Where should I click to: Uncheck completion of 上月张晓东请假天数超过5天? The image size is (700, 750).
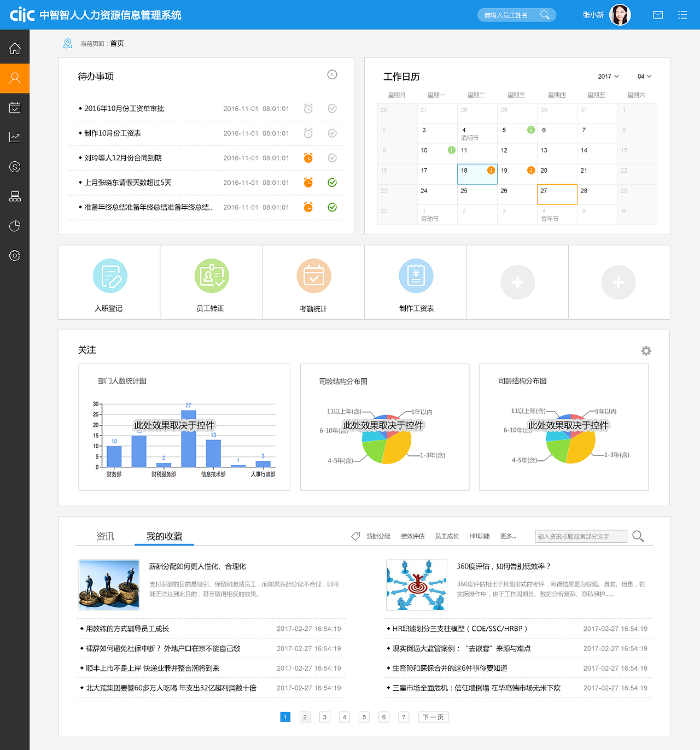coord(332,183)
